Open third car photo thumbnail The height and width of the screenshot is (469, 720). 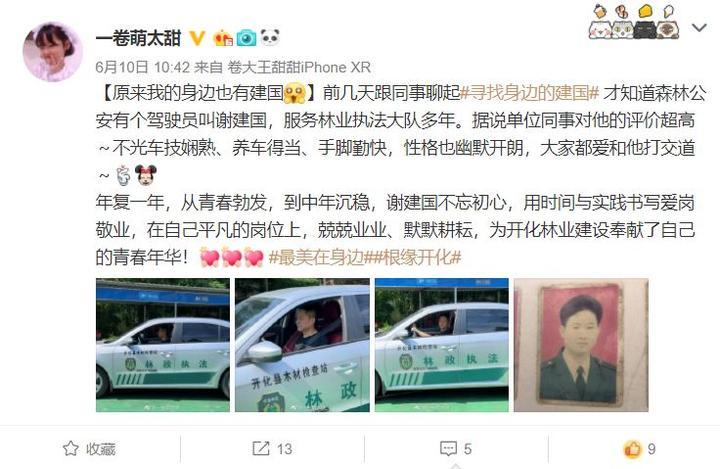(x=442, y=345)
